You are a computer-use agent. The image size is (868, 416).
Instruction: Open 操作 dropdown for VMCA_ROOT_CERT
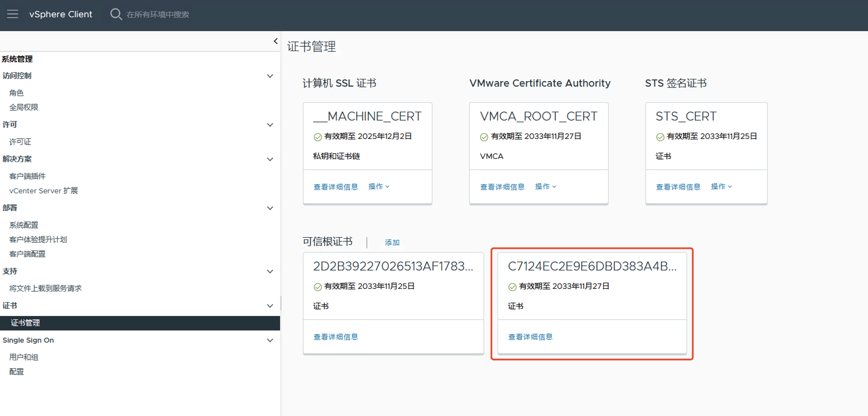click(546, 187)
